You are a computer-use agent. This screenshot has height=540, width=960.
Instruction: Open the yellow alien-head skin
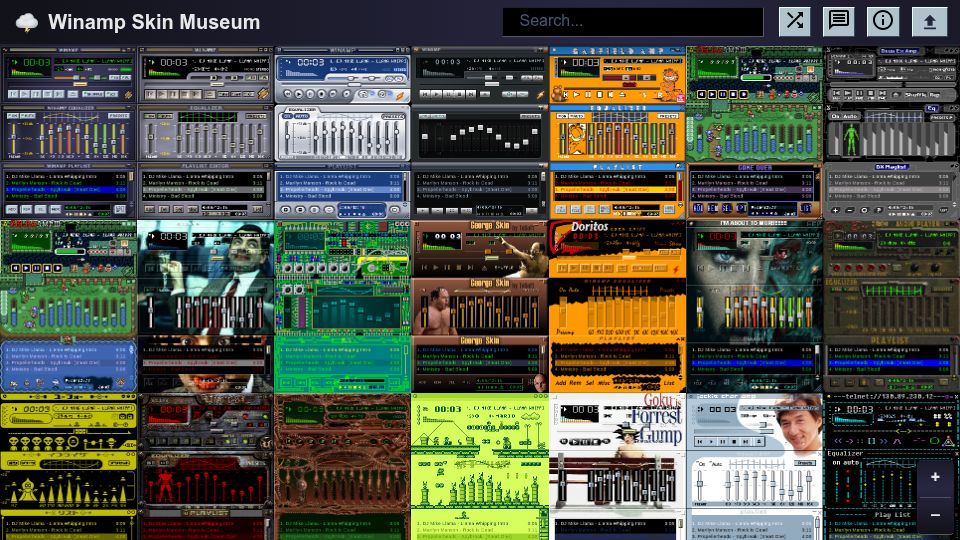point(68,467)
